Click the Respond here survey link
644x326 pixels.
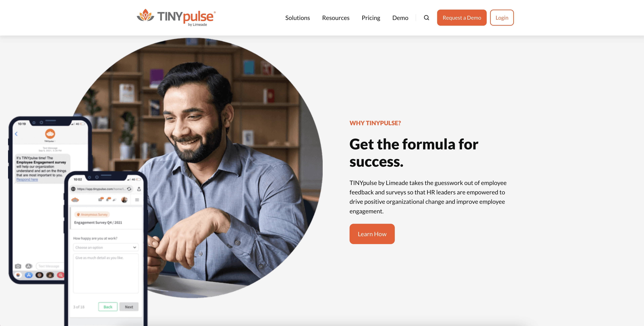tap(27, 180)
